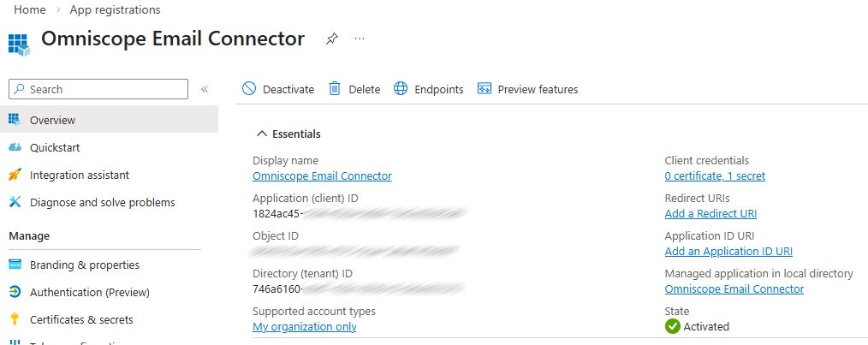Click the Activated state text
868x345 pixels.
click(x=706, y=327)
